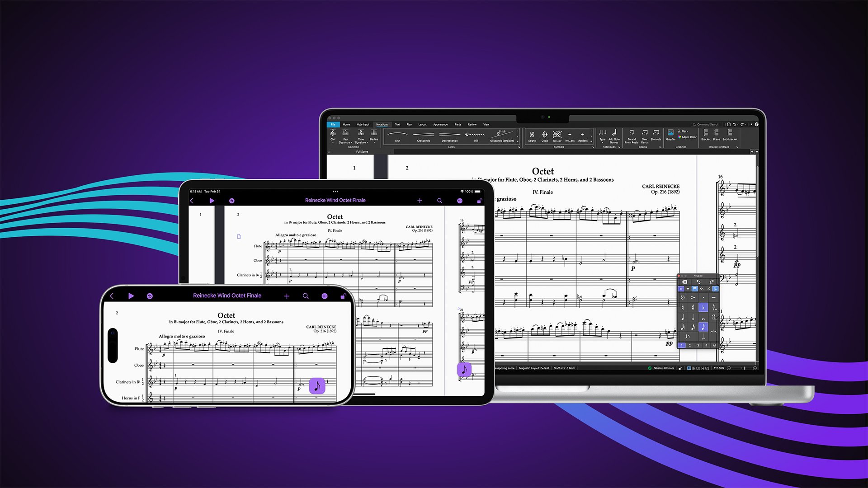Select voice 3 on the Keypad
The image size is (868, 488).
click(x=698, y=345)
